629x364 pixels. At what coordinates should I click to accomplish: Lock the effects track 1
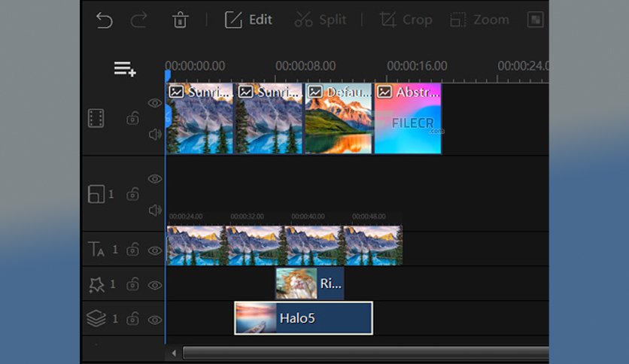click(132, 284)
